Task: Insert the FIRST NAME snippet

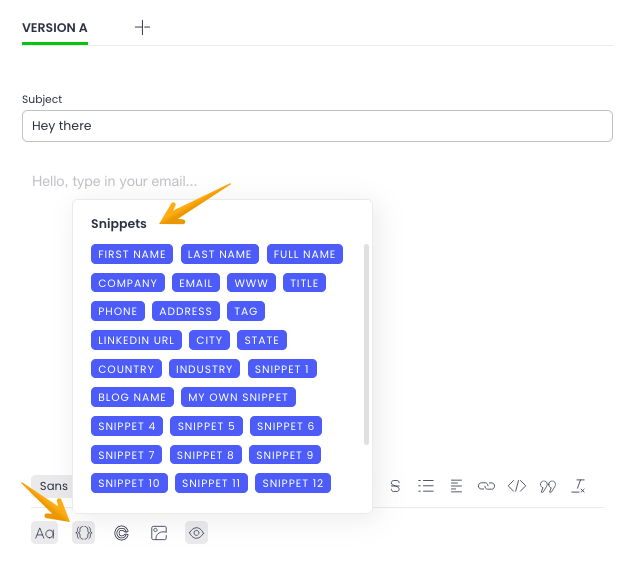Action: 132,254
